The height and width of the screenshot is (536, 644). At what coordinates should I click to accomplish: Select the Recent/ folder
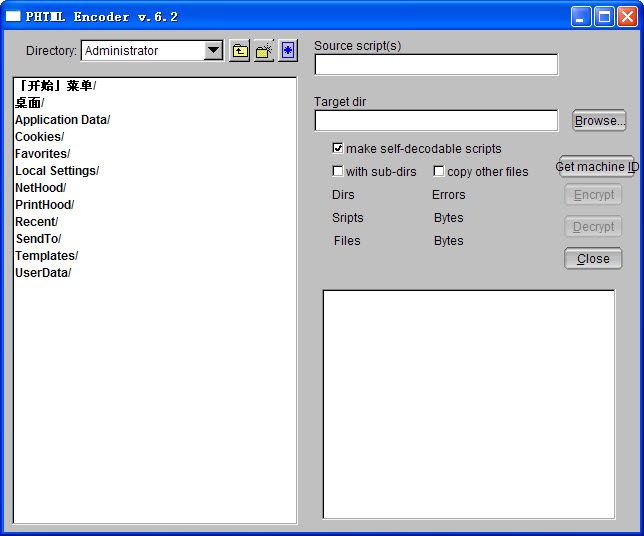click(x=37, y=222)
